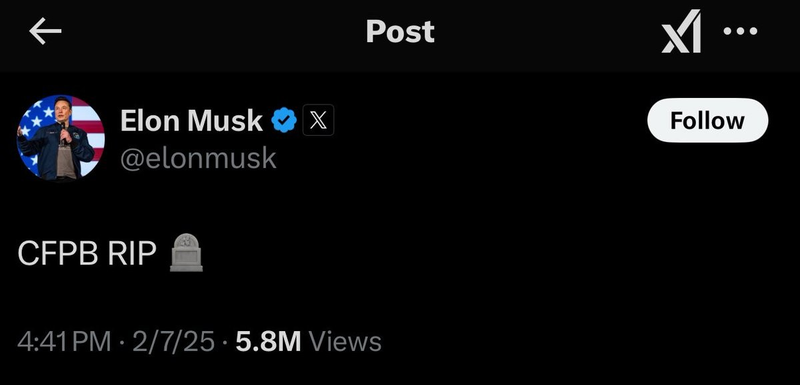Screen dimensions: 800x385
Task: Open the Elon Musk display name link
Action: [191, 121]
